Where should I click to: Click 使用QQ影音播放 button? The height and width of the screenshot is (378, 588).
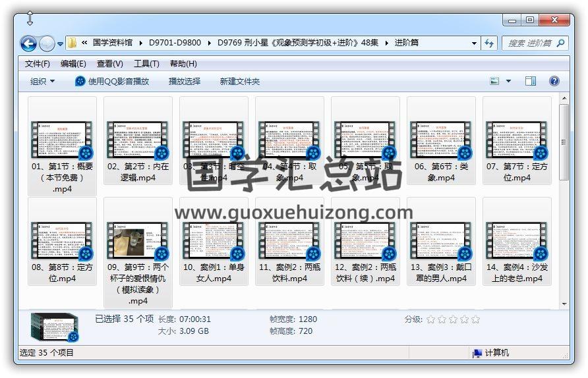point(112,81)
